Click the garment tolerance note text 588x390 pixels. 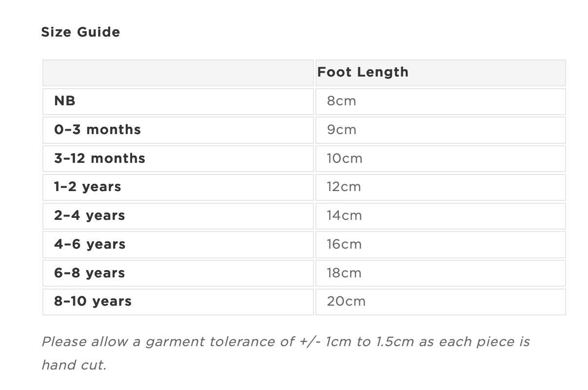[x=285, y=342]
